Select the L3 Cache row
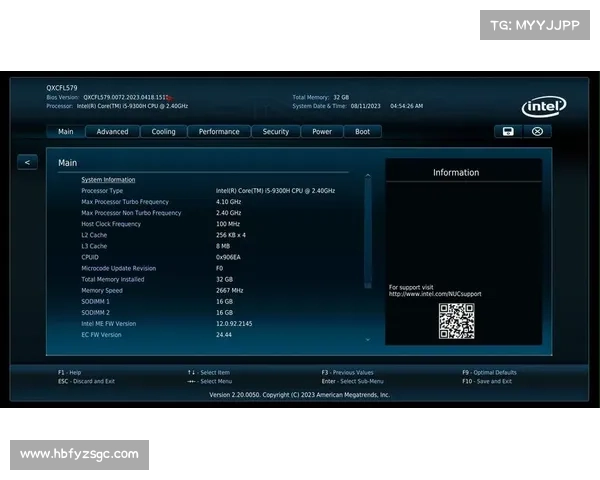This screenshot has width=600, height=480. pyautogui.click(x=155, y=246)
